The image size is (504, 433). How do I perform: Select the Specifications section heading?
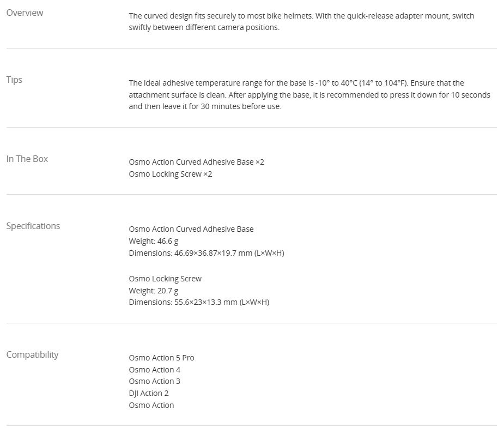[x=33, y=226]
